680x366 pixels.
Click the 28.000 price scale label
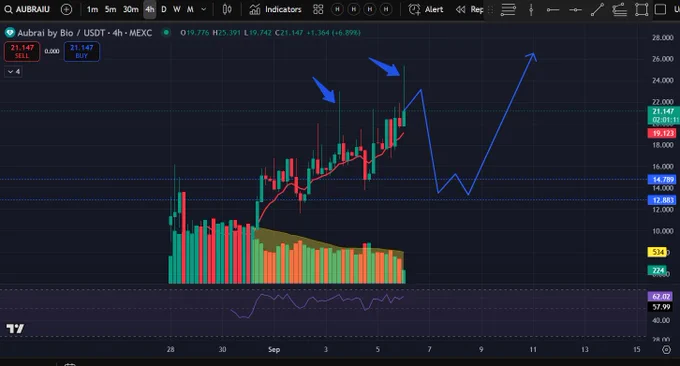[663, 38]
